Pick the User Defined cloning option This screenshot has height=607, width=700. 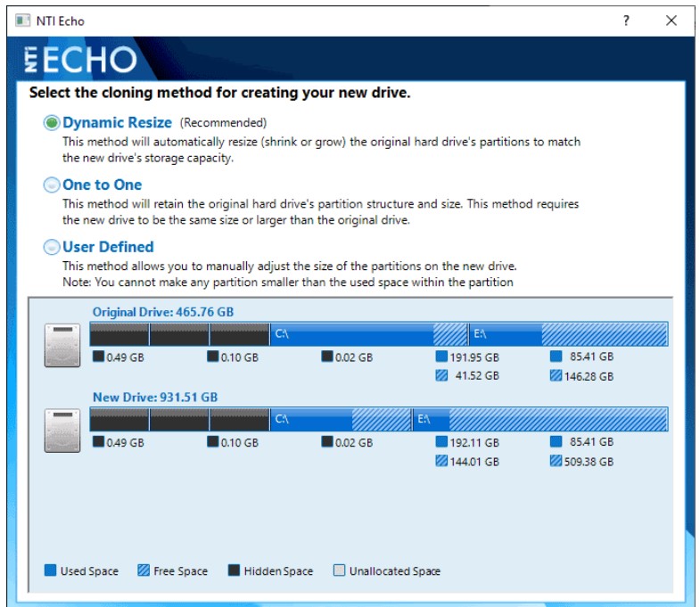52,246
